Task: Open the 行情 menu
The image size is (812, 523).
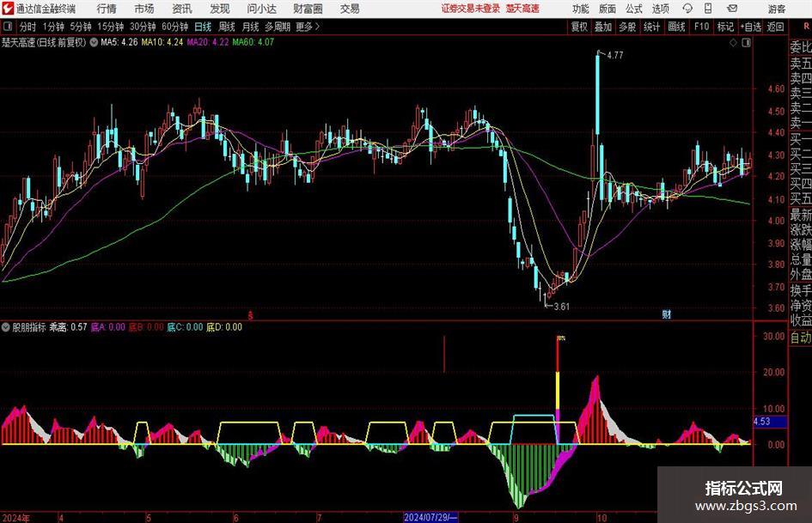Action: (x=107, y=9)
